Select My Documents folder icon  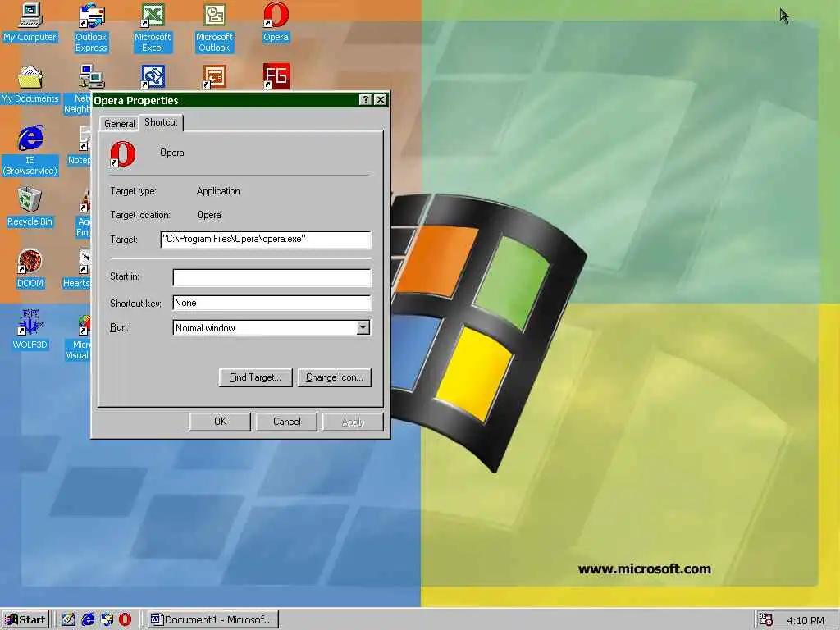coord(30,84)
